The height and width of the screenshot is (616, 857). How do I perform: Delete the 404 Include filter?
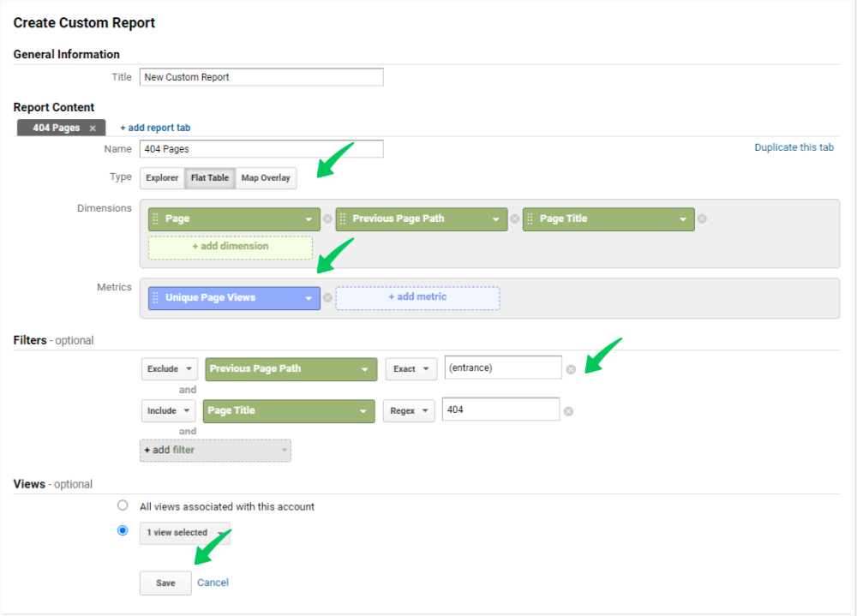568,410
